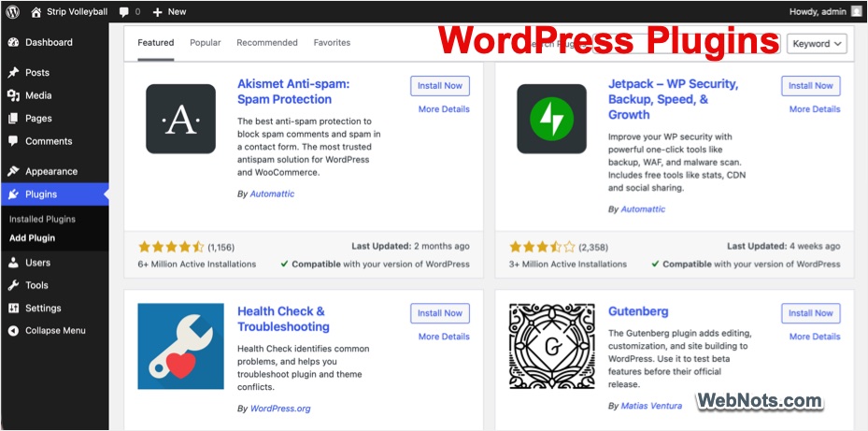Image resolution: width=868 pixels, height=431 pixels.
Task: Click '6+ Million Active Installations' text
Action: pyautogui.click(x=197, y=265)
